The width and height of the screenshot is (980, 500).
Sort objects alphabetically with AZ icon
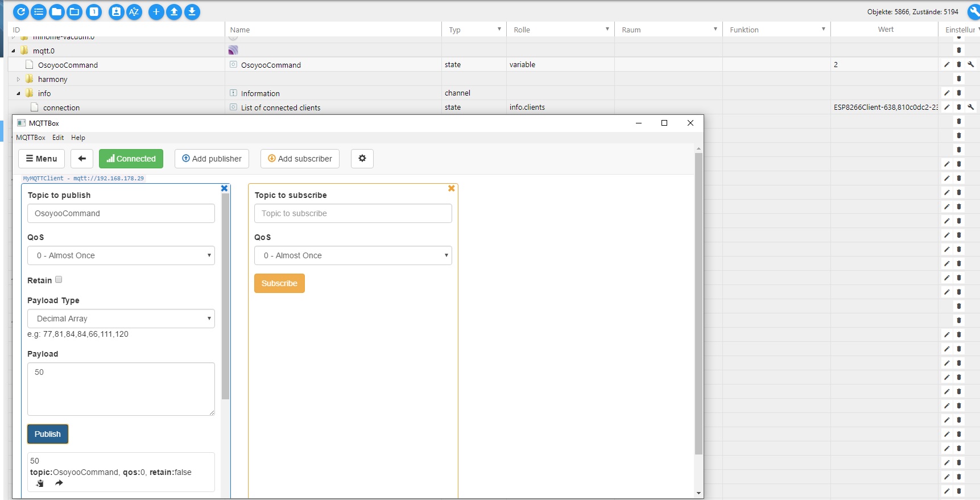tap(134, 11)
